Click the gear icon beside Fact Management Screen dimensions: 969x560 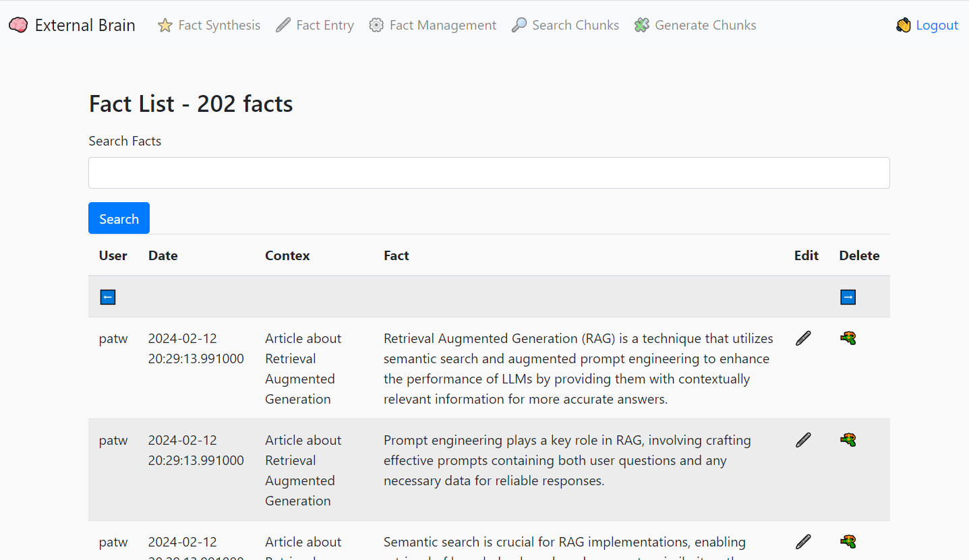[x=376, y=26]
